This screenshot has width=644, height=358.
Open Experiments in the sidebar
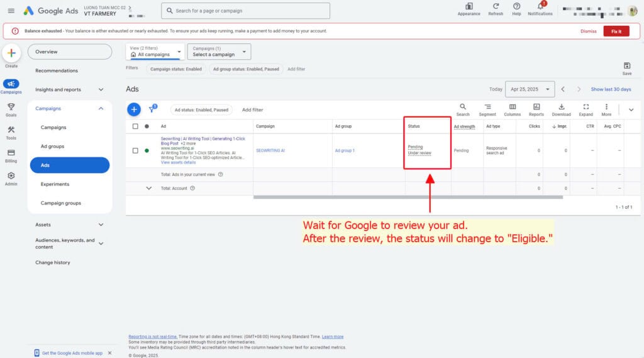[55, 184]
